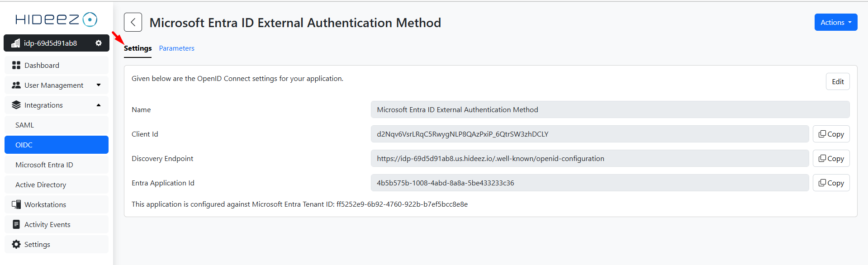Select the Settings tab
Screen dimensions: 868x265
138,48
